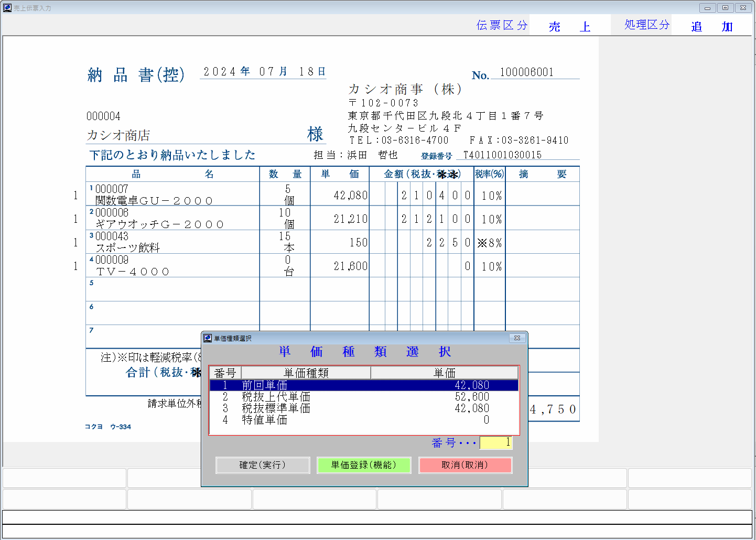Viewport: 756px width, 540px height.
Task: Click the 数量 column header
Action: pyautogui.click(x=285, y=174)
